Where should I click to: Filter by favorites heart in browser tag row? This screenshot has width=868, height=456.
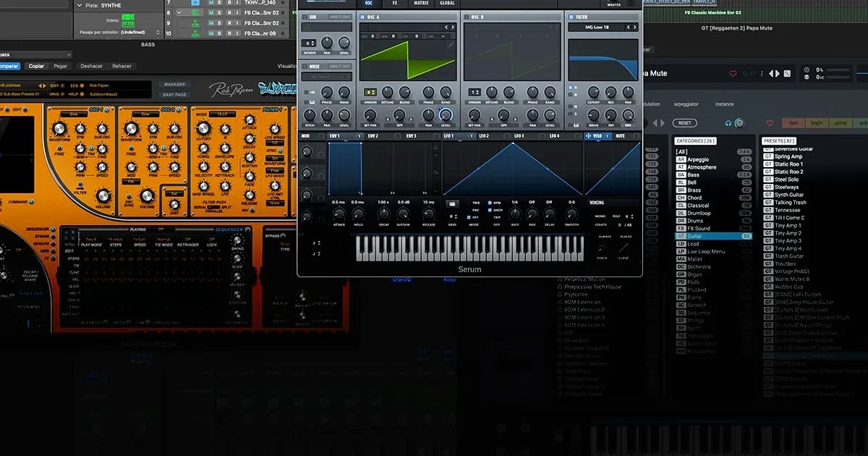coord(770,123)
